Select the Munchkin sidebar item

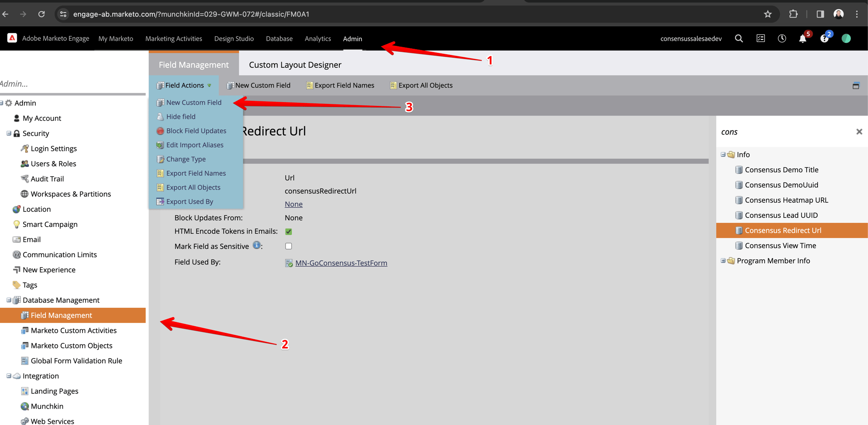click(x=47, y=406)
